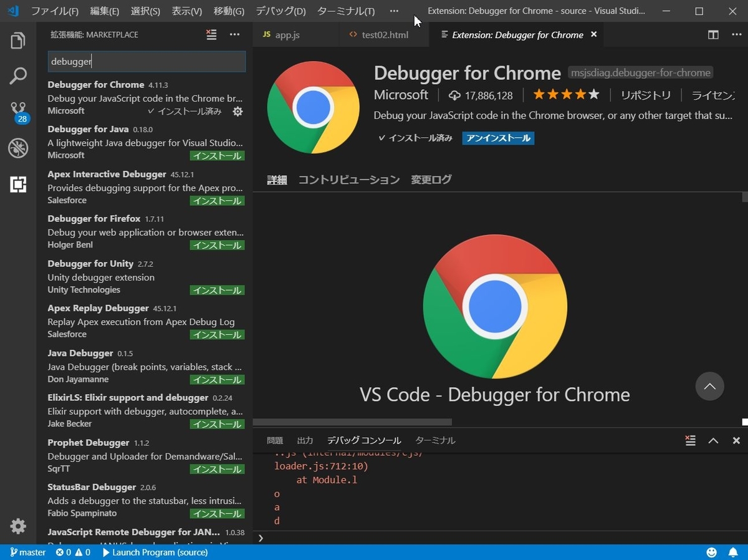Image resolution: width=748 pixels, height=560 pixels.
Task: Open the デバッグ(D) menu
Action: point(281,11)
